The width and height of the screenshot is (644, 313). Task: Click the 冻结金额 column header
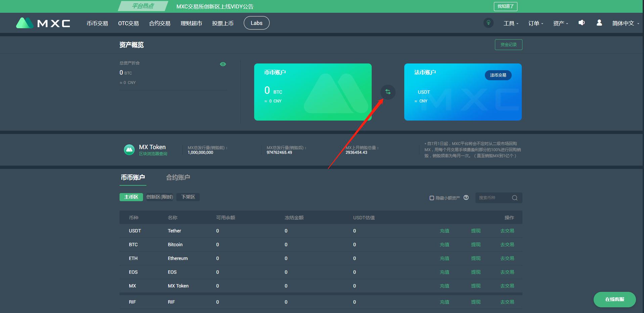point(294,218)
